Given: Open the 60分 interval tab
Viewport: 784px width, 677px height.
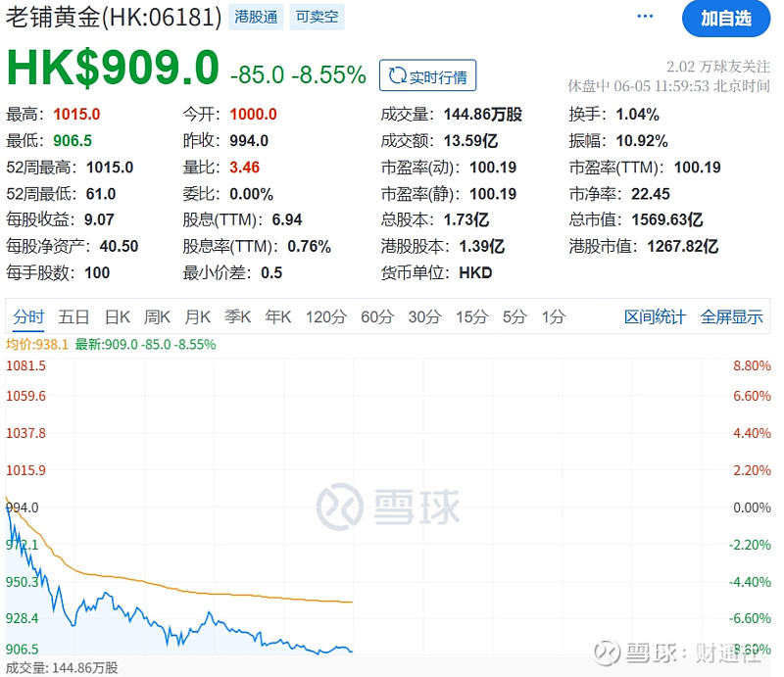Looking at the screenshot, I should tap(377, 317).
